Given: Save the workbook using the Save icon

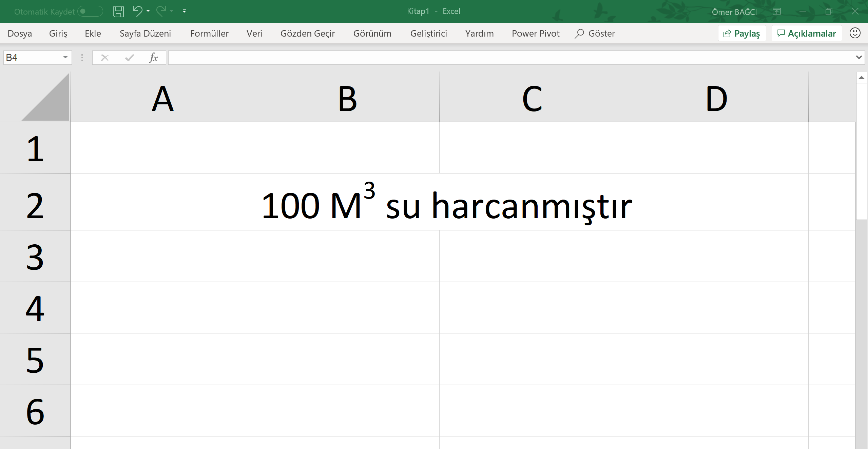Looking at the screenshot, I should [118, 11].
